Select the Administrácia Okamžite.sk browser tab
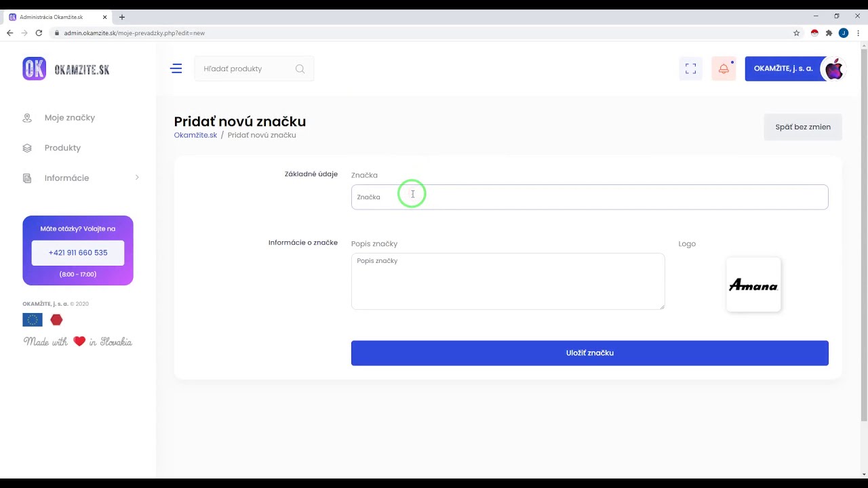Screen dimensions: 868x488 coord(58,17)
